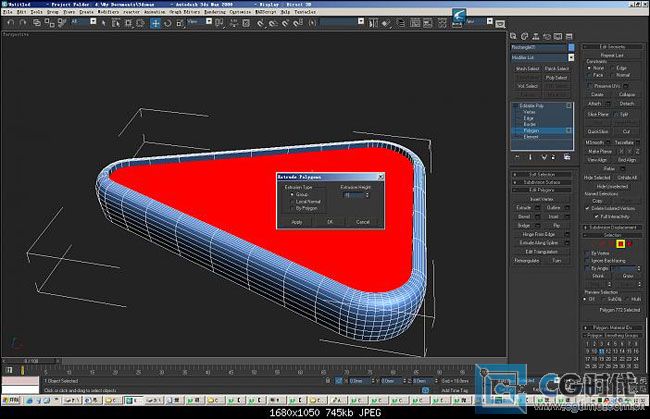Toggle the Full Interactivity checkbox
The width and height of the screenshot is (650, 419).
(596, 216)
